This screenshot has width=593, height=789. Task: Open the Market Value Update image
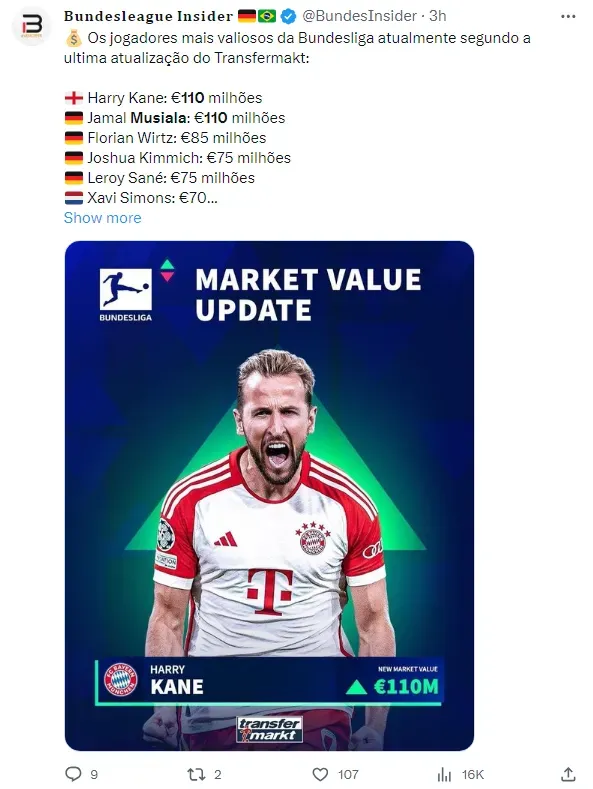point(269,496)
